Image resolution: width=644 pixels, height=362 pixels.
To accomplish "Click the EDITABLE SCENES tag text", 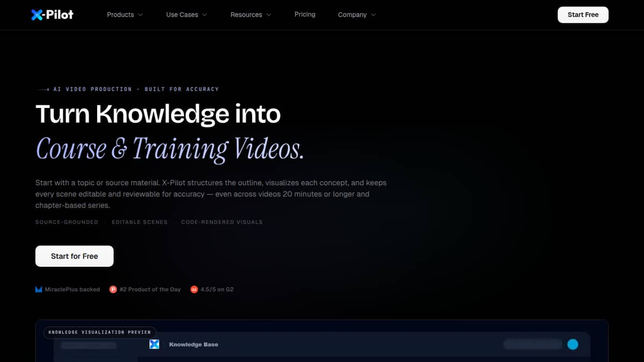I will click(x=140, y=222).
